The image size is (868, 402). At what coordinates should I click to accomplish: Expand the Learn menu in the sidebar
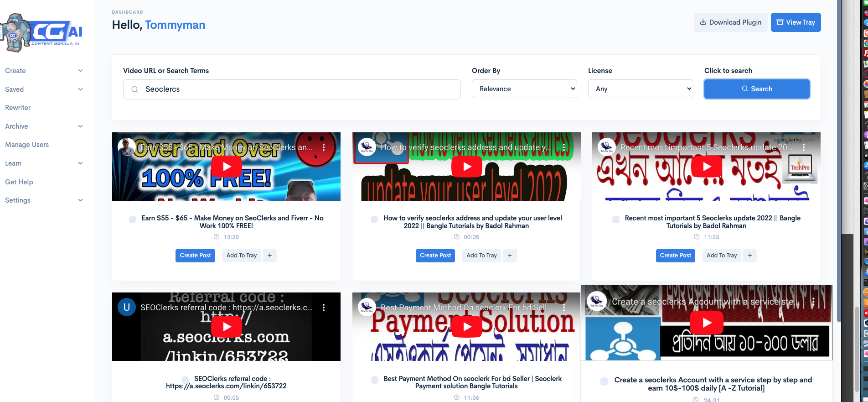[x=44, y=163]
